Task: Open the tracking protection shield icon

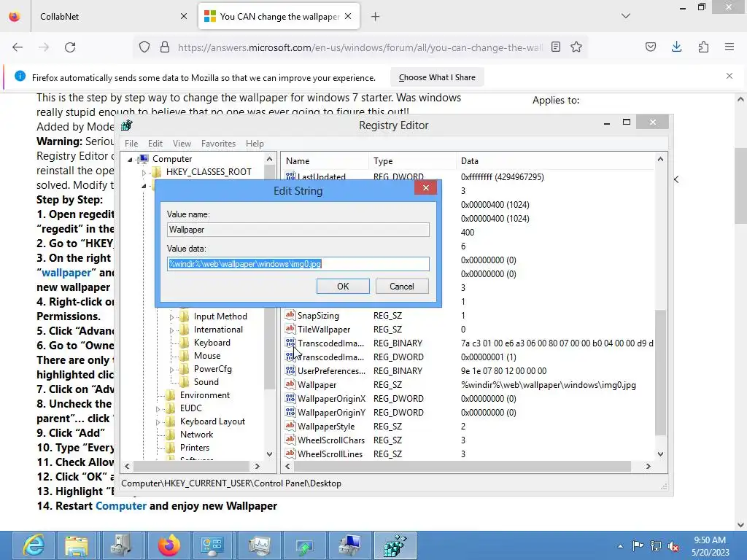Action: [144, 47]
